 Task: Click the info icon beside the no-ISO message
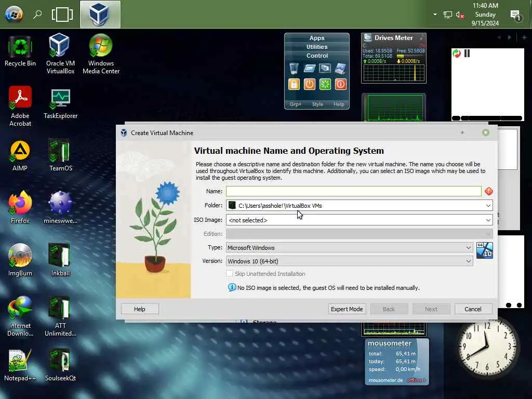(232, 287)
